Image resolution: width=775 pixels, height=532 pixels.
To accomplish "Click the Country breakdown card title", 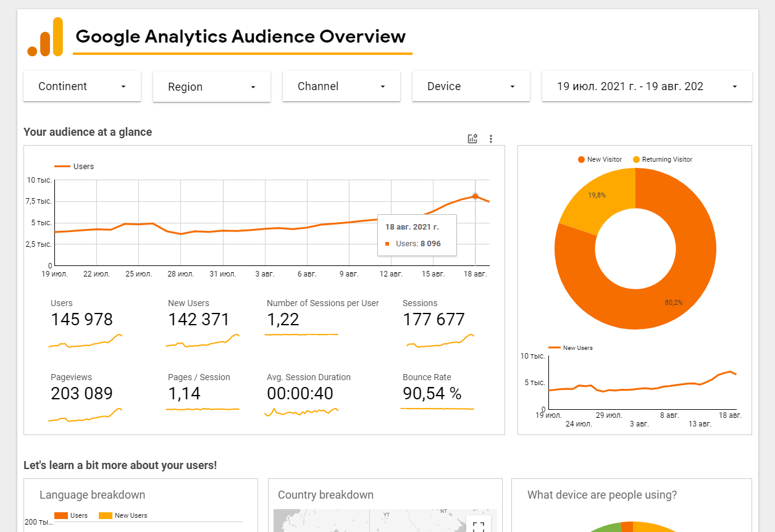I will point(325,495).
